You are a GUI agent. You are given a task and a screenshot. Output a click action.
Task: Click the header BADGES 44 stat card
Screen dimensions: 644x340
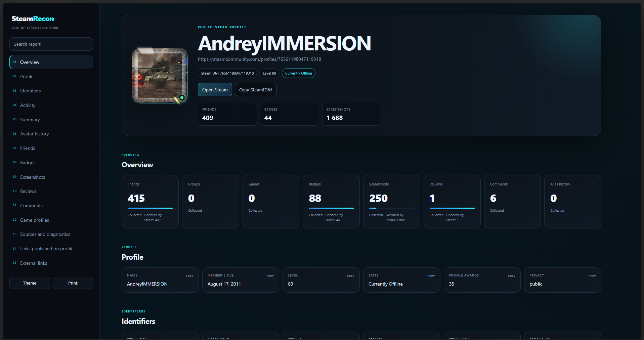(290, 114)
